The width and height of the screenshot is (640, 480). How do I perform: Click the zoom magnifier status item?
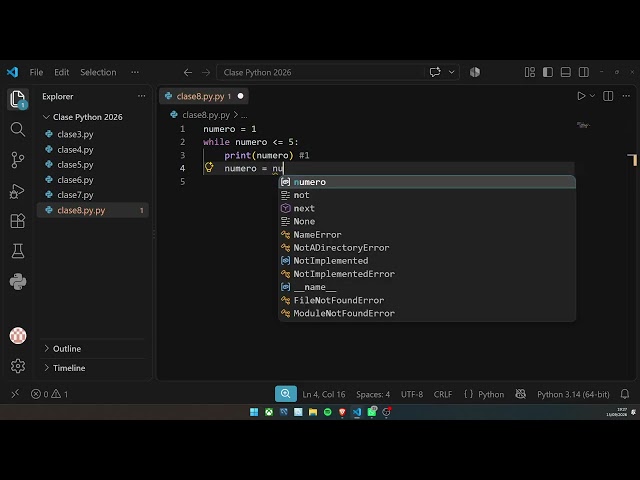286,394
